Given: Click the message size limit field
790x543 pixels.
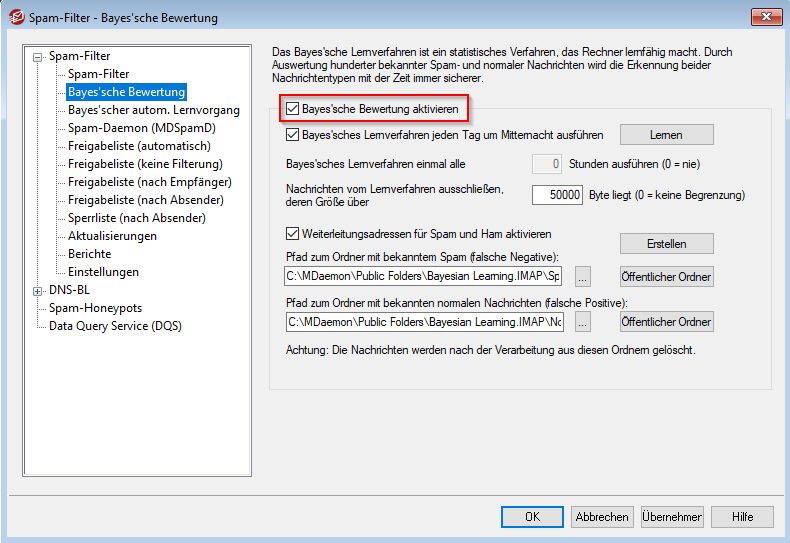Looking at the screenshot, I should point(557,195).
